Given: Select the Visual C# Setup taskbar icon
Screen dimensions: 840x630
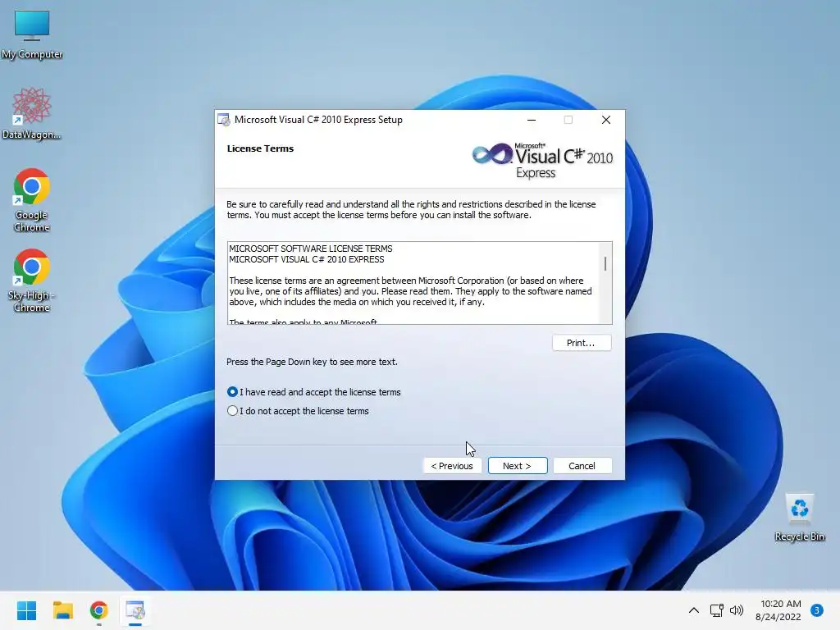Looking at the screenshot, I should 135,610.
